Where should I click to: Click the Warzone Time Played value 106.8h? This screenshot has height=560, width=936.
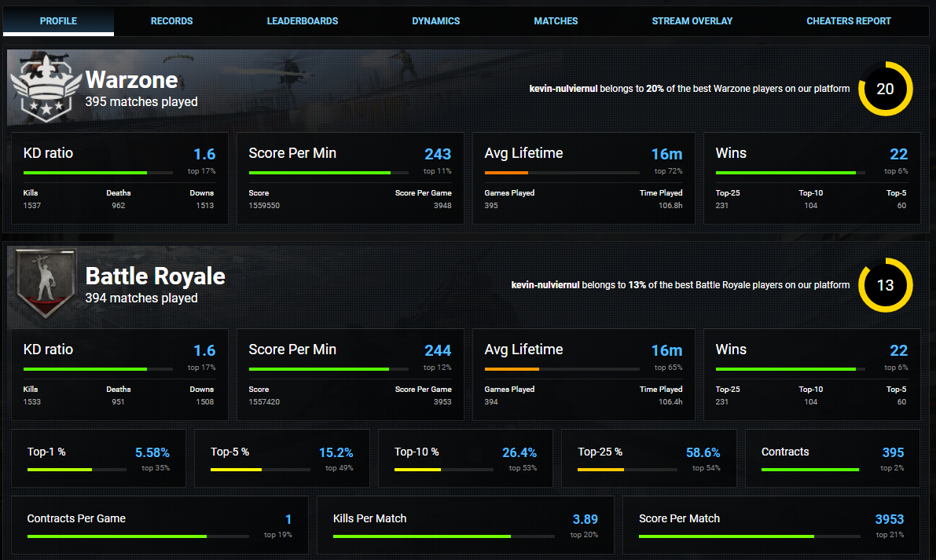670,206
